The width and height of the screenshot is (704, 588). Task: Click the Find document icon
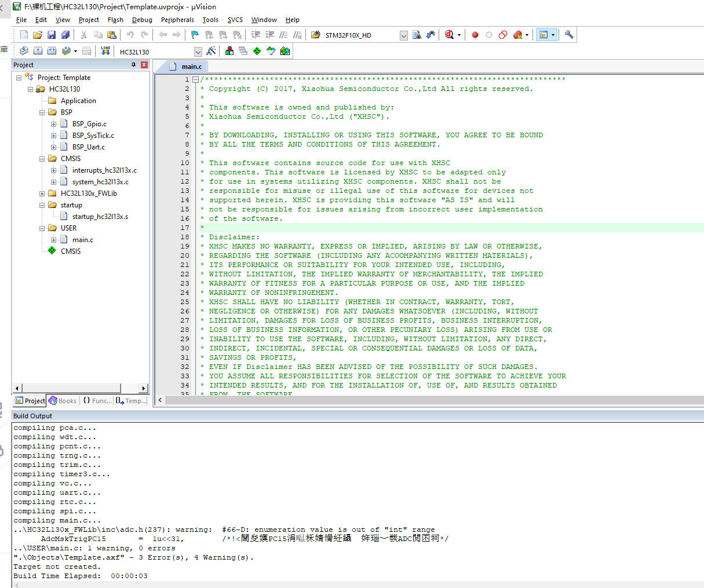417,35
